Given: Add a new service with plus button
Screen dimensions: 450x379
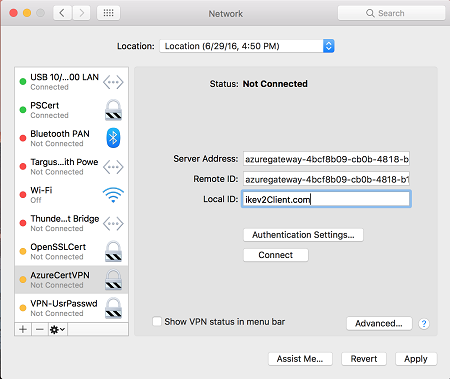Looking at the screenshot, I should coord(23,330).
